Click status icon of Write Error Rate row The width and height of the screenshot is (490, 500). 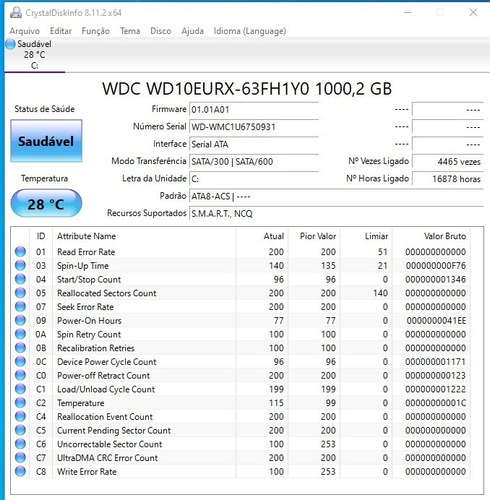pos(20,471)
